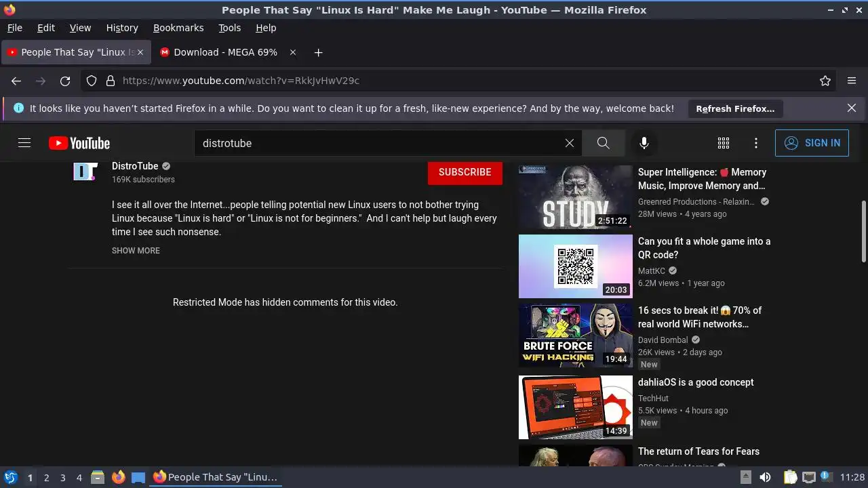This screenshot has width=868, height=488.
Task: Open 'Can you fit a whole game' title
Action: (x=704, y=248)
